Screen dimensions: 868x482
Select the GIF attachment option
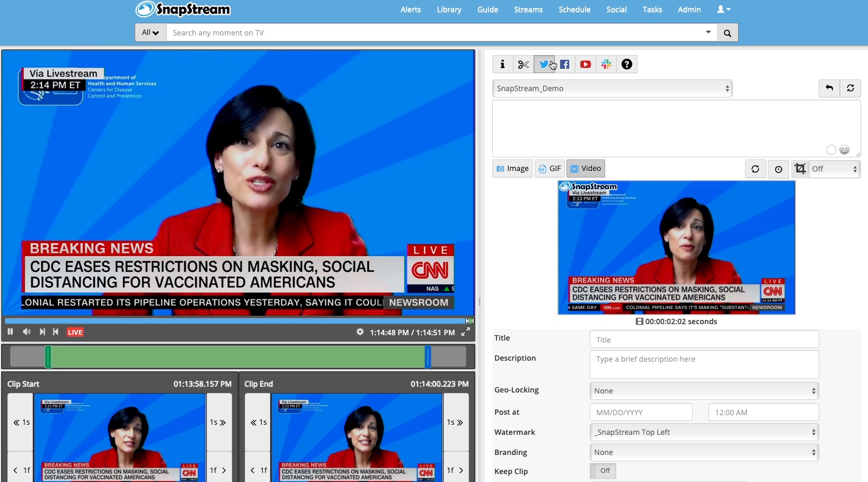(549, 168)
